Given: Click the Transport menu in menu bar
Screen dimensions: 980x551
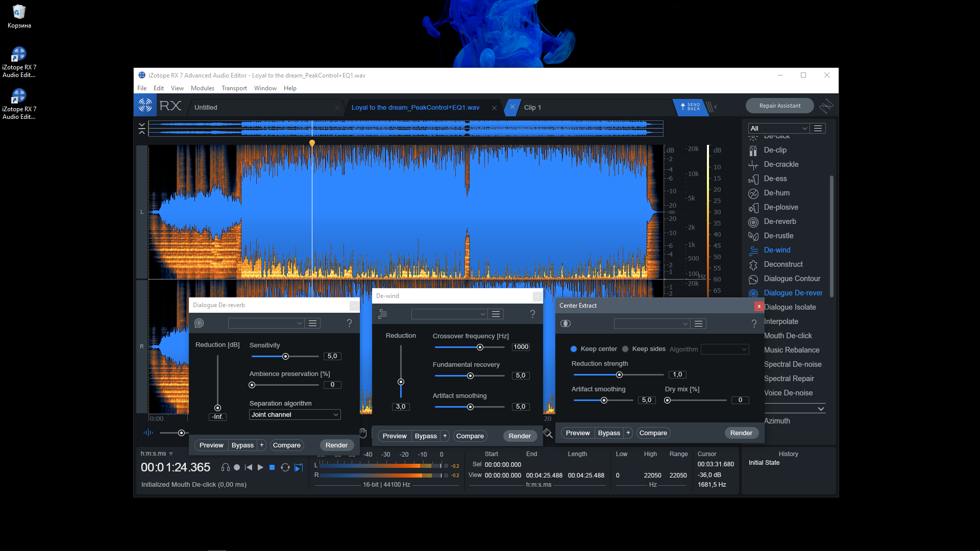Looking at the screenshot, I should 234,88.
